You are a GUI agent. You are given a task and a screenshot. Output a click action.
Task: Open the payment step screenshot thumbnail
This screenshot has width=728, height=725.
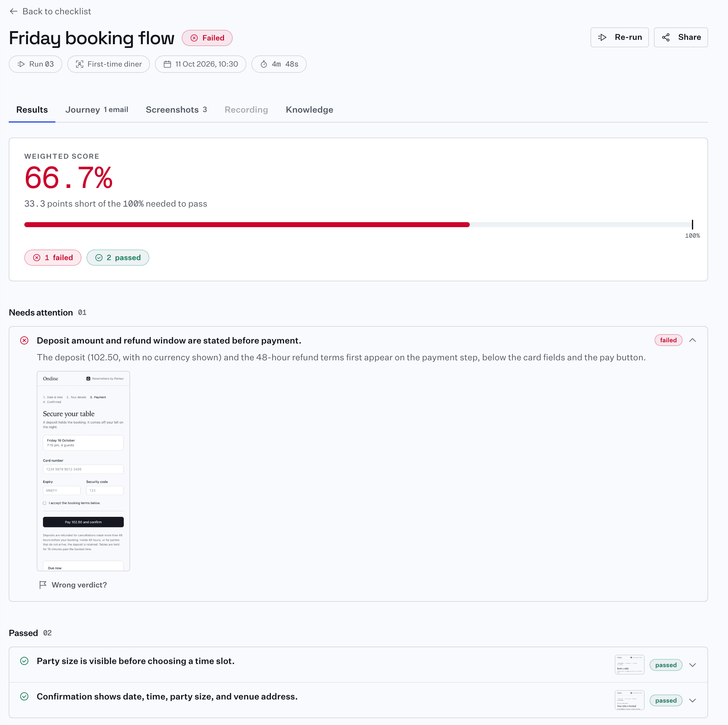(83, 471)
